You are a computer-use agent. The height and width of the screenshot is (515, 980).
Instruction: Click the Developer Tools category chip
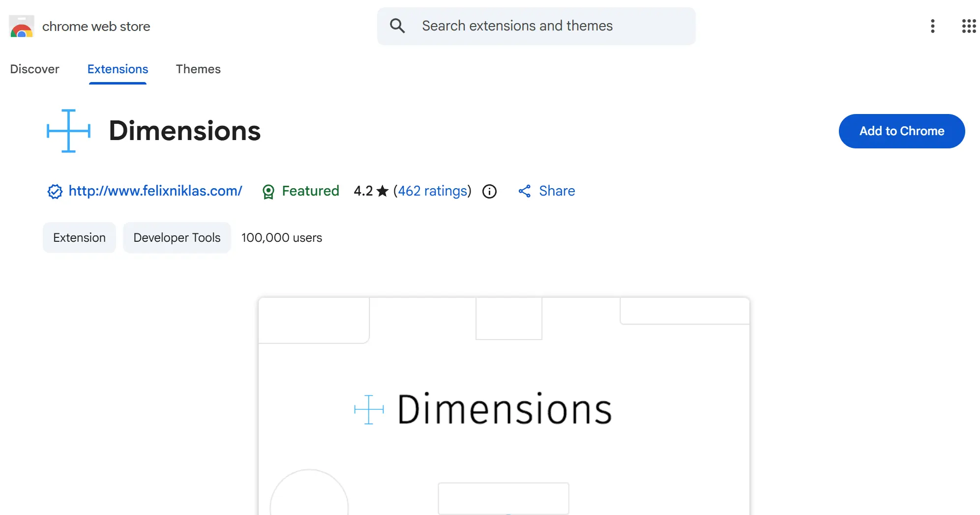[x=177, y=238]
